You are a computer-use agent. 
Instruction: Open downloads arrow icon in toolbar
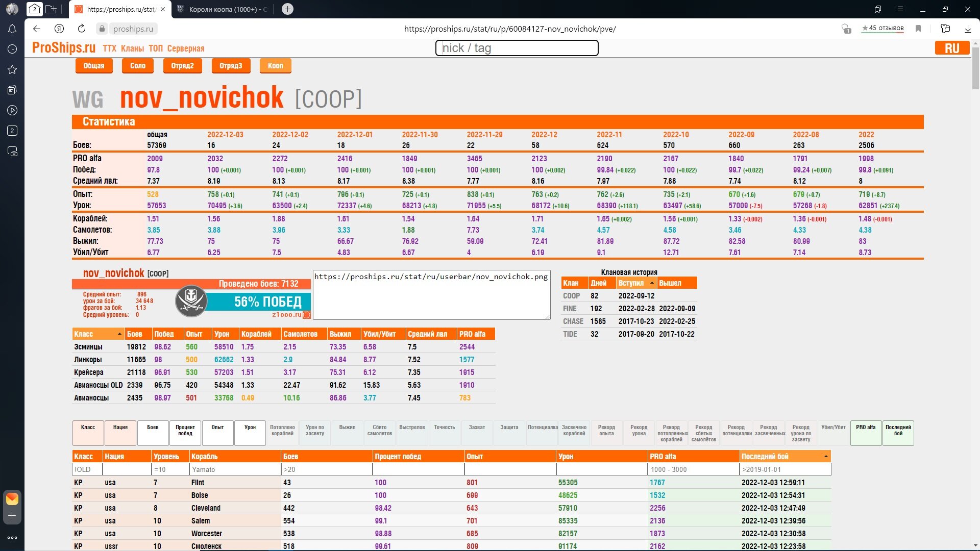(x=967, y=29)
